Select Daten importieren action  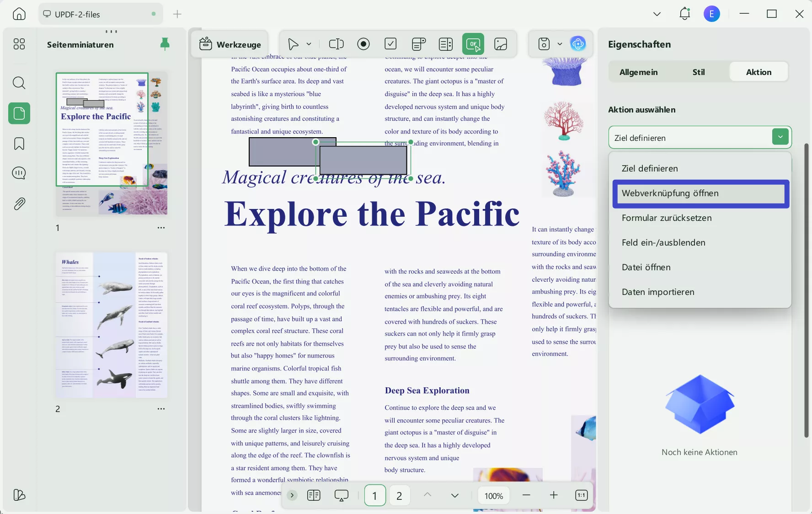click(x=700, y=292)
